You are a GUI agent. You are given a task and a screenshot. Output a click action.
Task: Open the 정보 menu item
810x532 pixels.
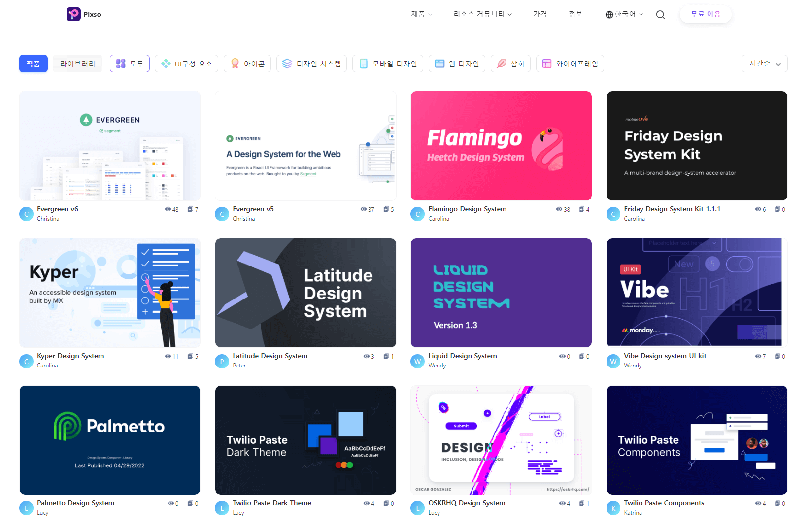pos(575,14)
